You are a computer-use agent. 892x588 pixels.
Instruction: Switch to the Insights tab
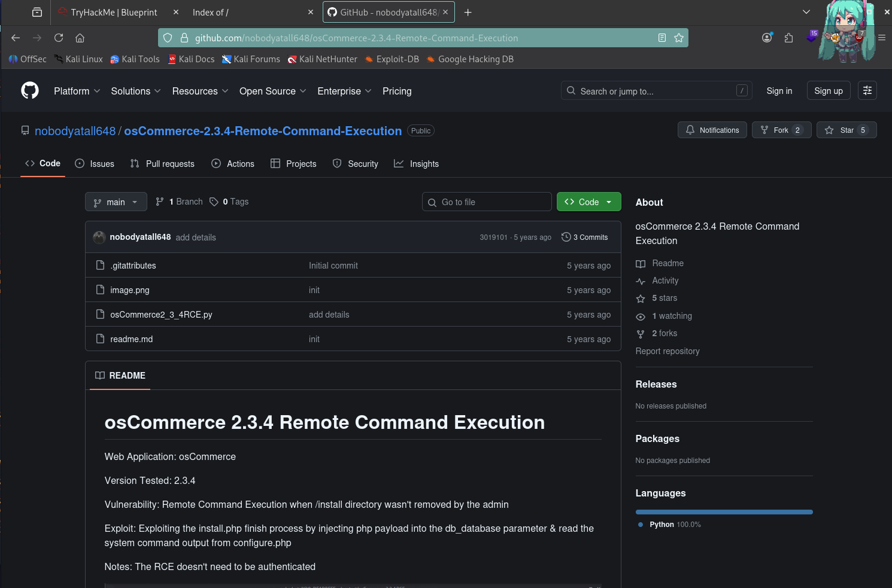point(416,163)
